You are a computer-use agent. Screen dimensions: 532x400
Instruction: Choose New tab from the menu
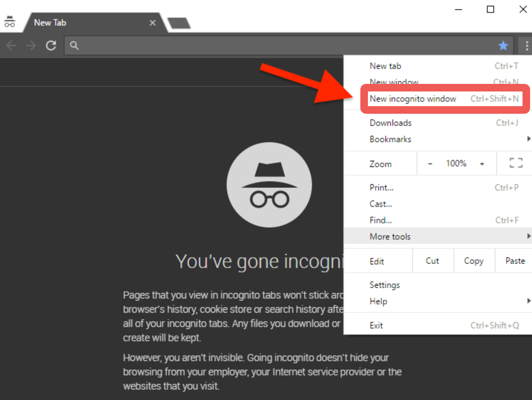click(x=438, y=66)
